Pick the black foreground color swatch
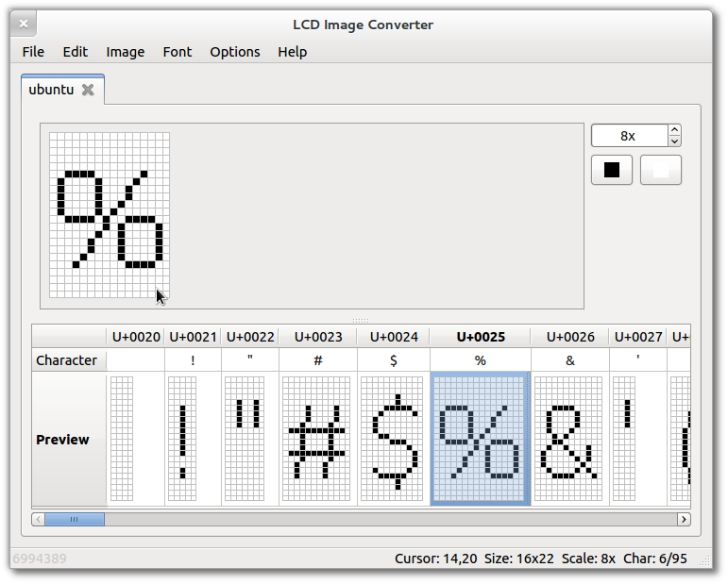728x584 pixels. tap(612, 170)
